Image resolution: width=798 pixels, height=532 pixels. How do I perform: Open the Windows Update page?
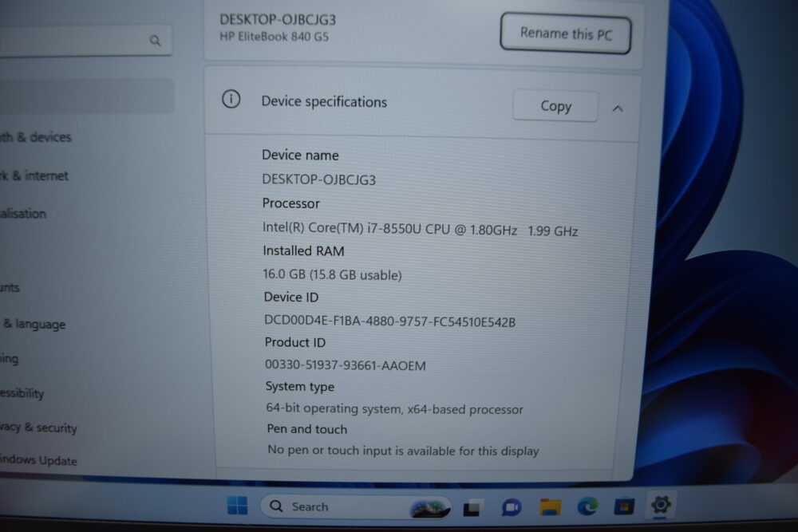click(38, 460)
